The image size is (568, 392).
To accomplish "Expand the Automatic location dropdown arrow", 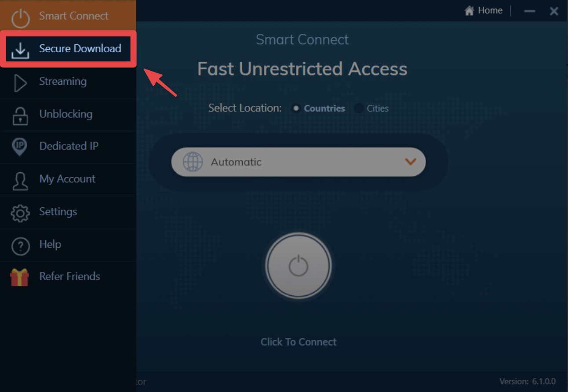I will point(410,162).
